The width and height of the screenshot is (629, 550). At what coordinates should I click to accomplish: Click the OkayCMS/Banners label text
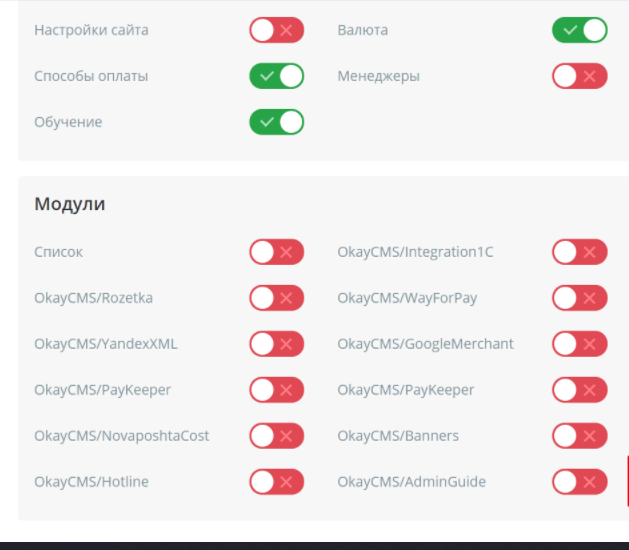click(397, 436)
